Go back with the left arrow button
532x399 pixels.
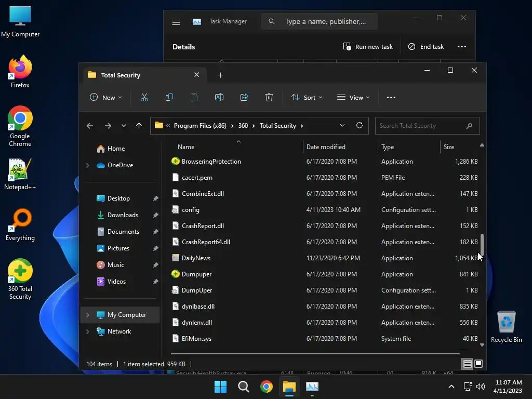pyautogui.click(x=90, y=126)
